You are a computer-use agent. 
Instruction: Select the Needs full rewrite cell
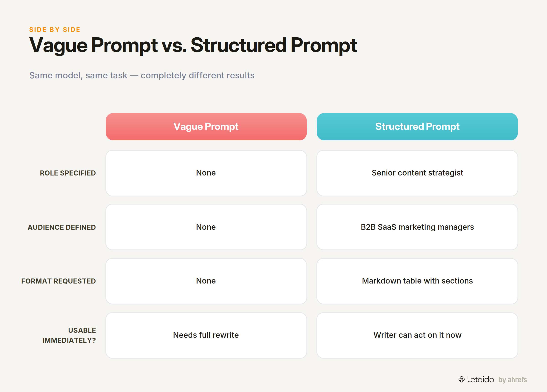(206, 335)
